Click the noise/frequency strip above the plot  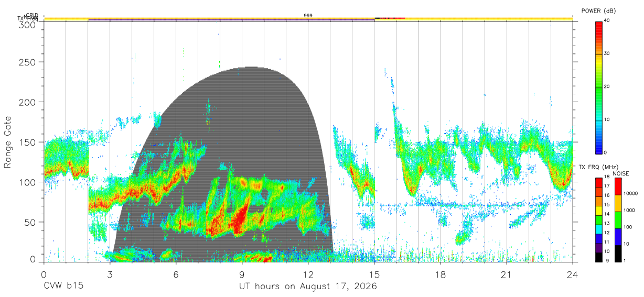[x=308, y=19]
